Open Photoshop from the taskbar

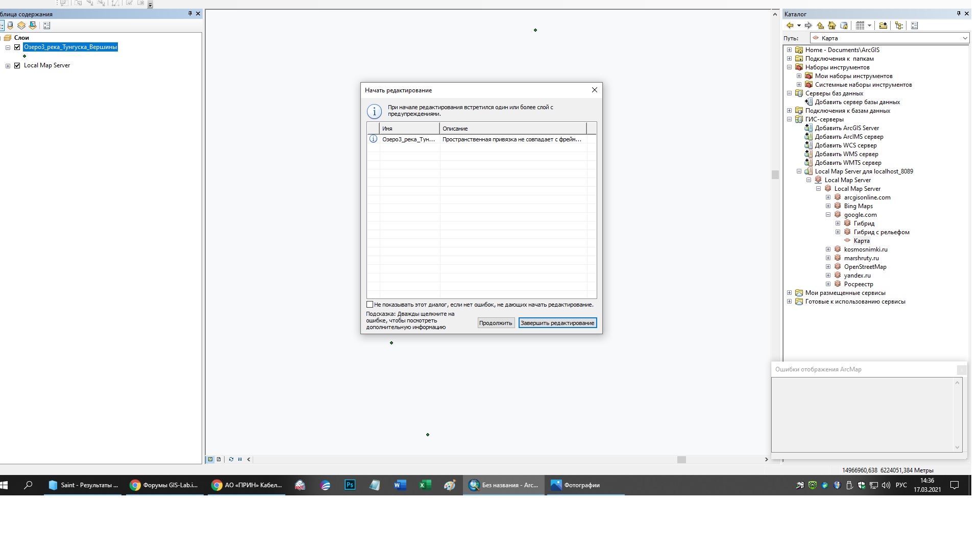[350, 485]
